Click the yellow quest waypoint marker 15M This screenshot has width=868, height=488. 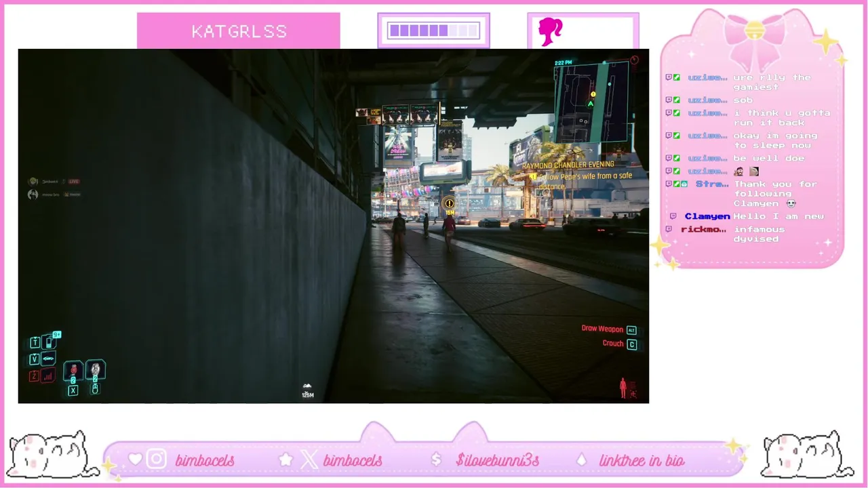[x=449, y=206]
